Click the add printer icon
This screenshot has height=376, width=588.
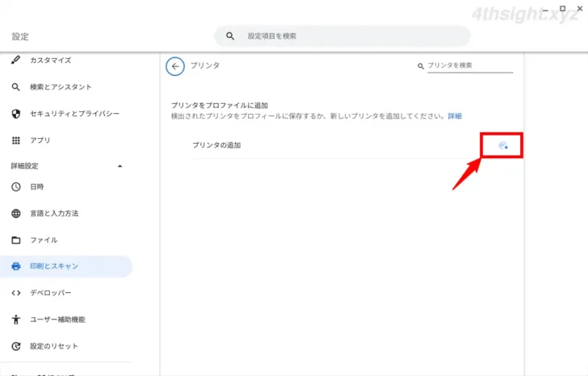pos(503,145)
